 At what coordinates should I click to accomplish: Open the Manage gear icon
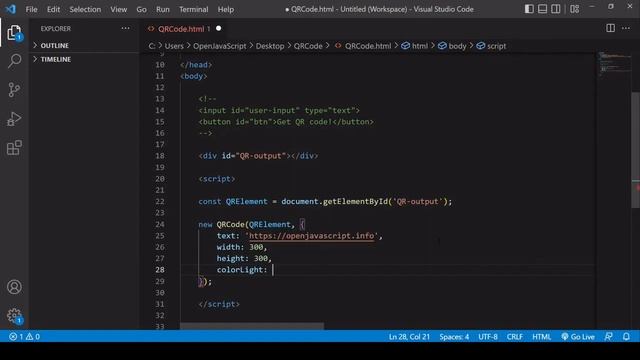point(14,316)
